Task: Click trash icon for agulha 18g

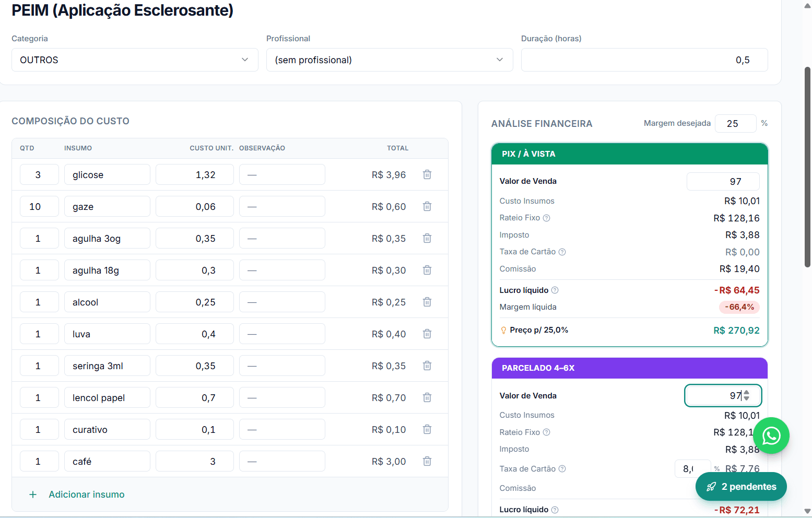Action: point(427,270)
